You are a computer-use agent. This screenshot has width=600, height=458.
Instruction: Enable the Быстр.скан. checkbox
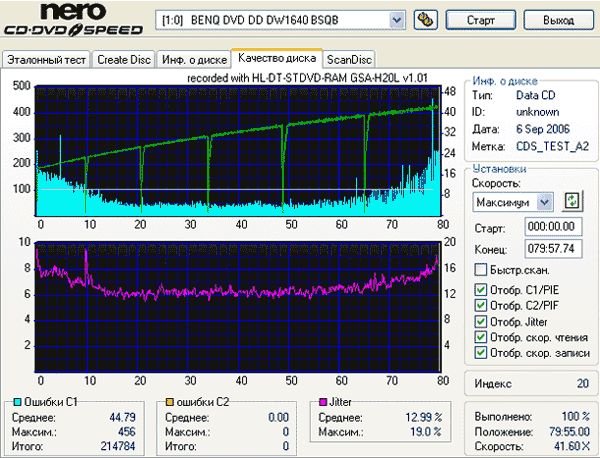pos(480,270)
